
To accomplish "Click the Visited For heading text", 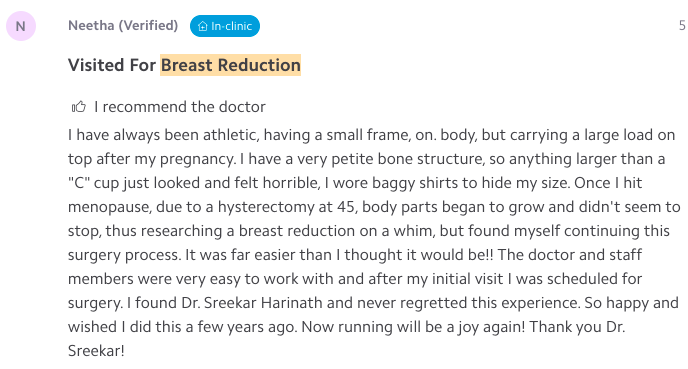I will click(x=112, y=65).
